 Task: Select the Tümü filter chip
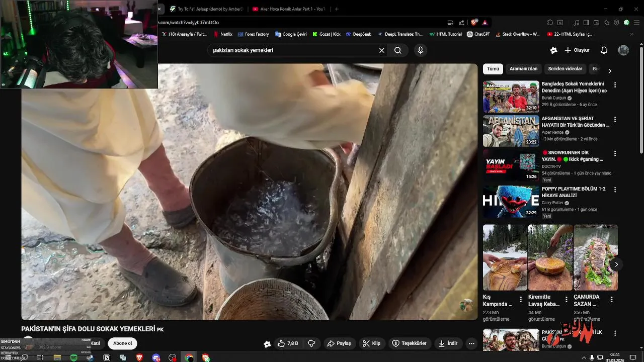click(x=493, y=69)
